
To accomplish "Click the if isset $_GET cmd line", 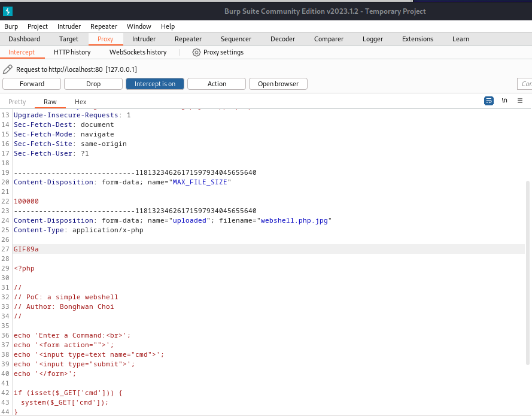I will coord(68,393).
